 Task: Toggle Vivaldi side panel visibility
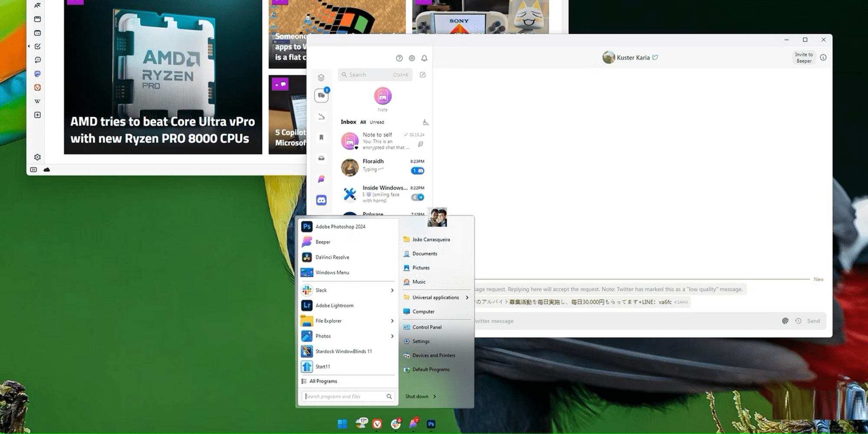tap(33, 170)
